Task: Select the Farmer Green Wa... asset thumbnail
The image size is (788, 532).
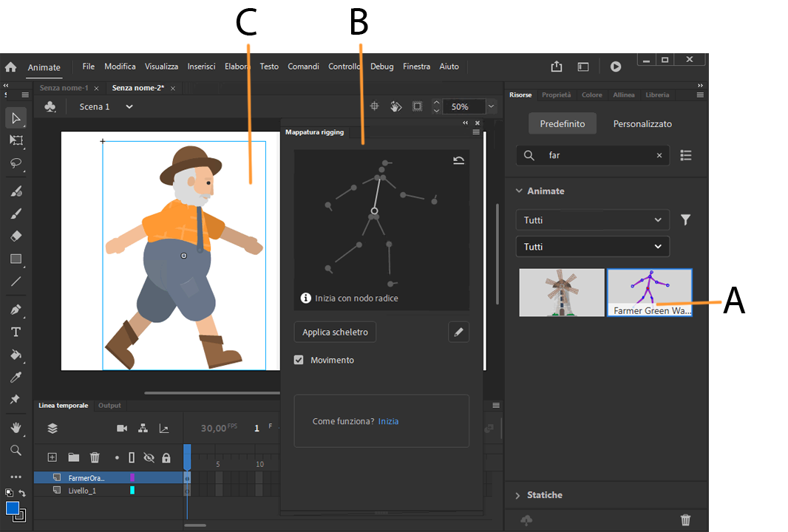Action: [x=649, y=290]
